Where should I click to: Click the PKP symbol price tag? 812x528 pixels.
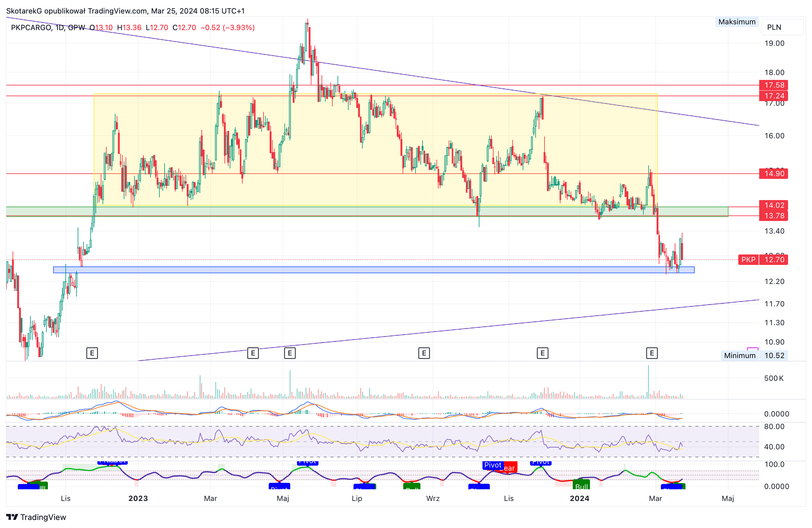tap(748, 260)
